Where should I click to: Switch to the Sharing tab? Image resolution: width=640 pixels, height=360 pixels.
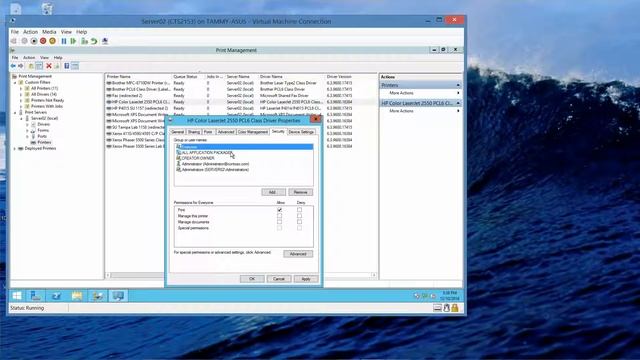point(194,132)
